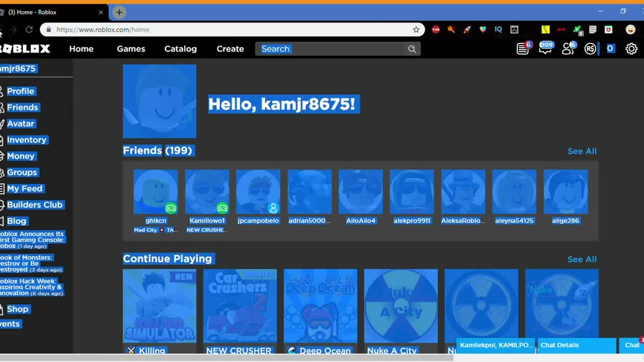Open the Games tab
The width and height of the screenshot is (644, 362).
[x=131, y=49]
